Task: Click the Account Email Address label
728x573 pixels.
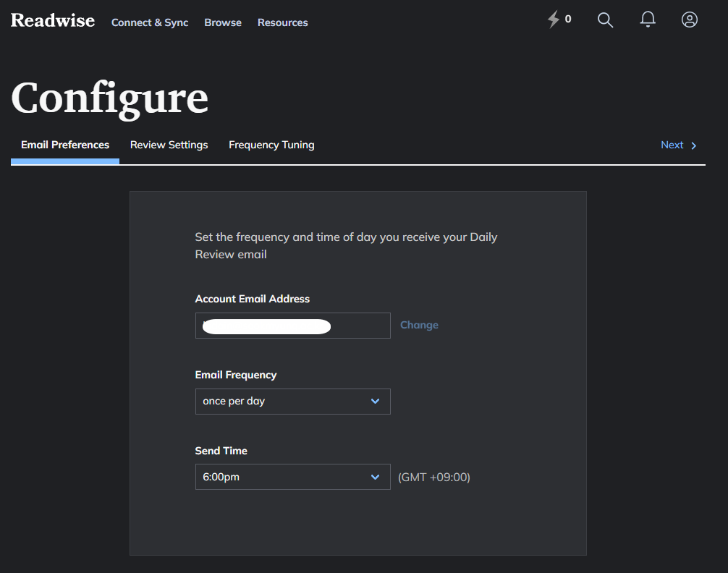Action: pos(252,299)
